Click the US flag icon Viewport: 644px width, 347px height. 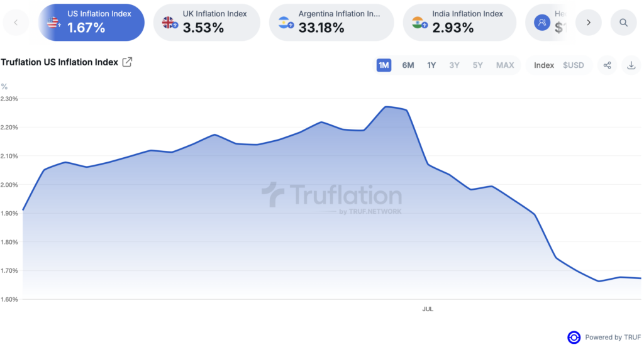click(53, 23)
